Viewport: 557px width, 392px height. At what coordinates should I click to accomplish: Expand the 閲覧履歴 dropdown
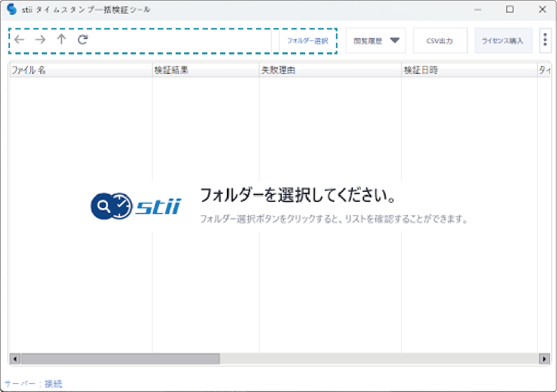376,41
